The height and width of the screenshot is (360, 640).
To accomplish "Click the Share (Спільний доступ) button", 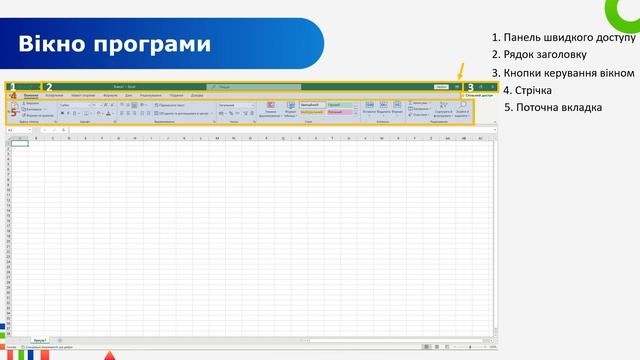I will tap(478, 96).
